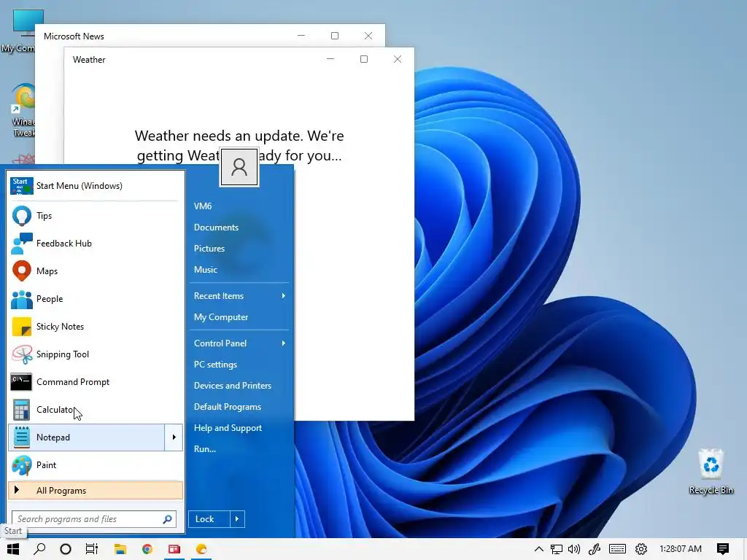This screenshot has height=560, width=747.
Task: Launch the Snipping Tool scissors icon
Action: click(21, 354)
